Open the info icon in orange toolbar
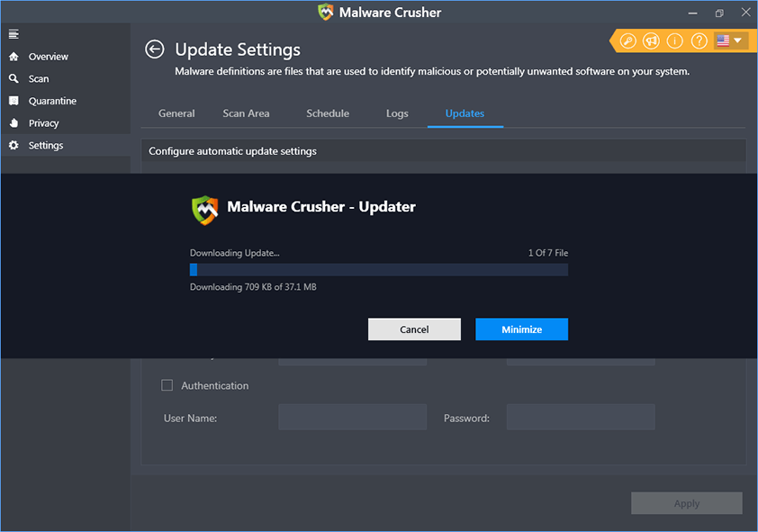The width and height of the screenshot is (758, 532). [x=675, y=41]
